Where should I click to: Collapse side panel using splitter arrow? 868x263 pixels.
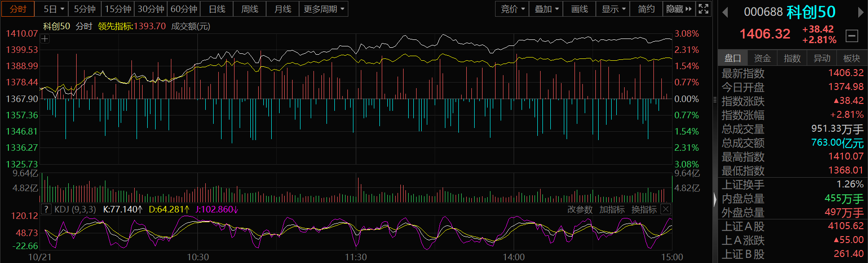pyautogui.click(x=715, y=199)
